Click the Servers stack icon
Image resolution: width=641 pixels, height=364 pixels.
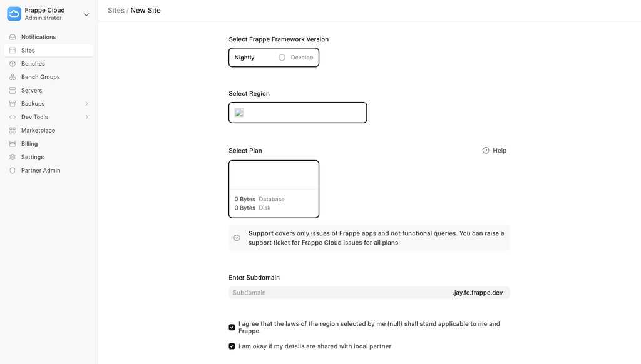pyautogui.click(x=13, y=91)
